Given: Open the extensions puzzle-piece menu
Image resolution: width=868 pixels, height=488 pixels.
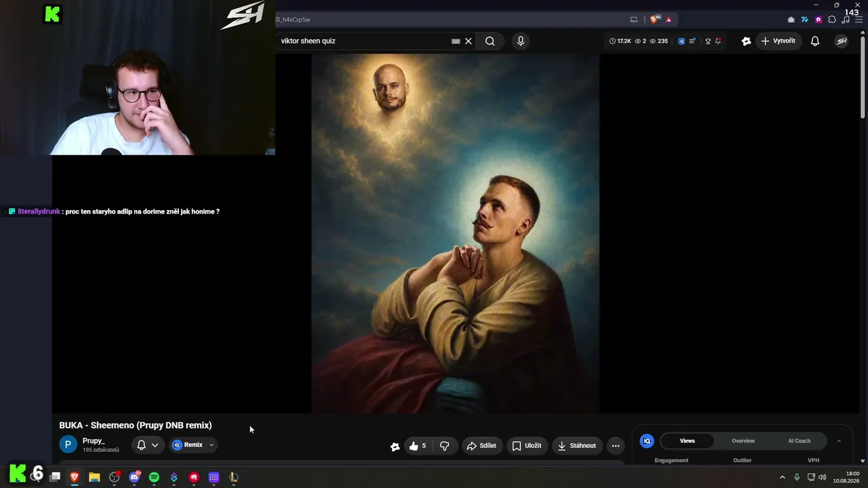Looking at the screenshot, I should pos(832,20).
